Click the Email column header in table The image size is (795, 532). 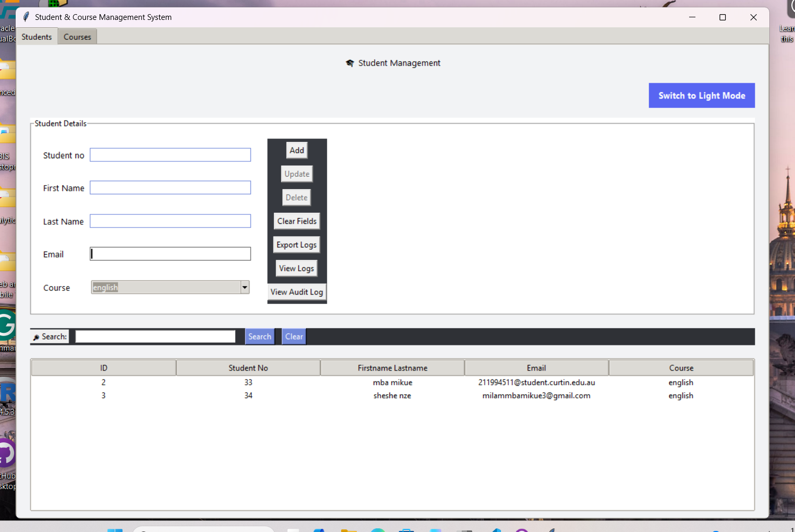pyautogui.click(x=537, y=368)
